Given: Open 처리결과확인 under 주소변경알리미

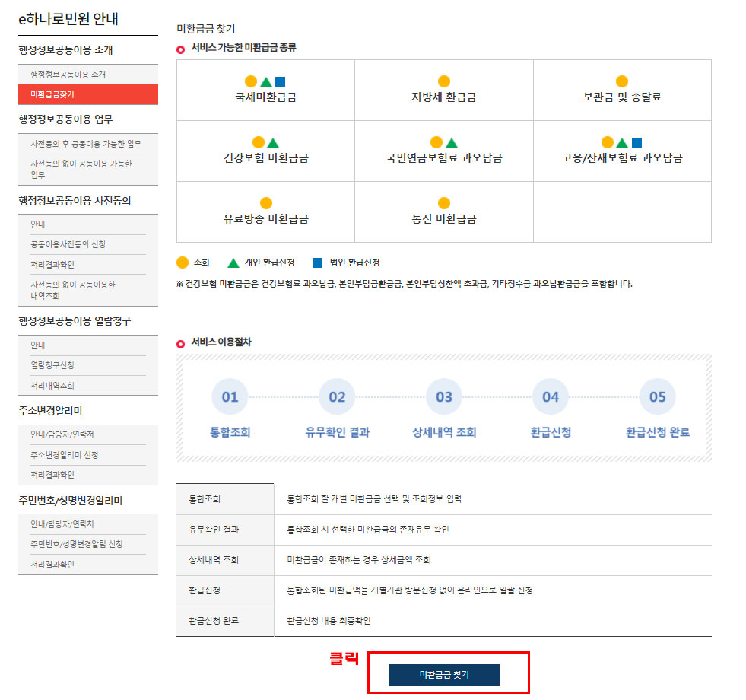Looking at the screenshot, I should click(x=52, y=475).
